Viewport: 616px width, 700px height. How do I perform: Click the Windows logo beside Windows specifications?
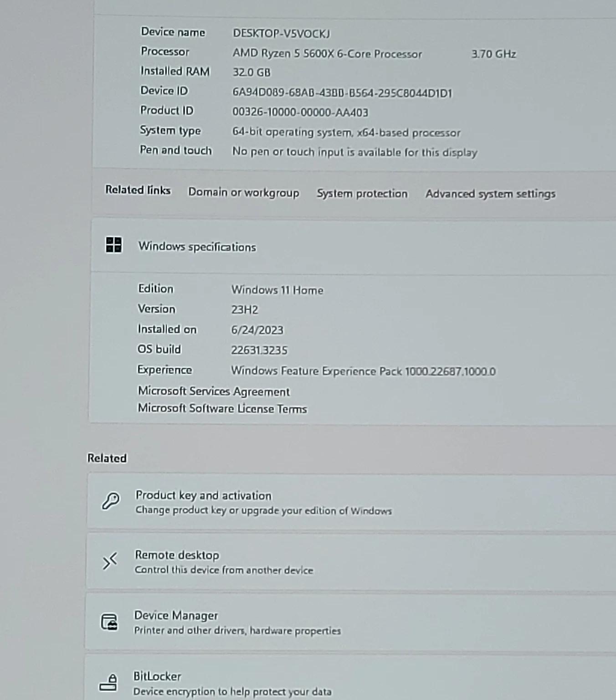115,245
